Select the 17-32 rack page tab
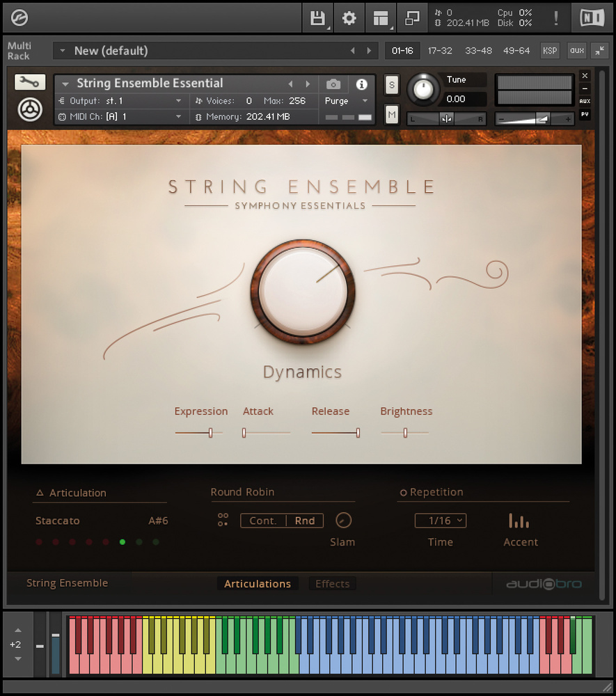 pyautogui.click(x=440, y=51)
